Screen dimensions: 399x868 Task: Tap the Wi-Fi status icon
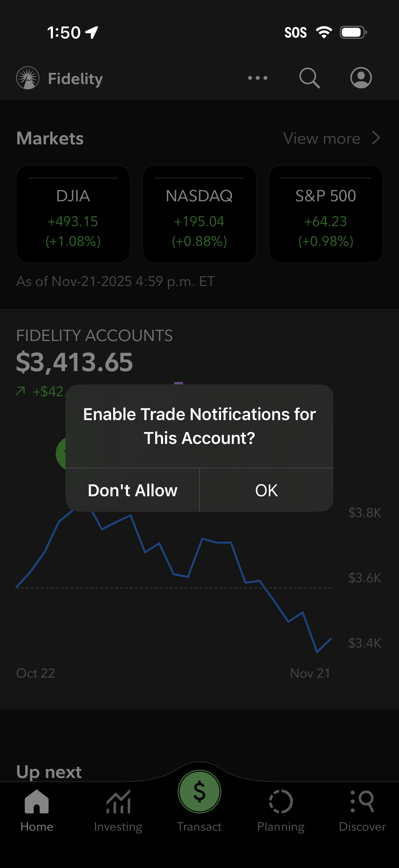click(324, 32)
